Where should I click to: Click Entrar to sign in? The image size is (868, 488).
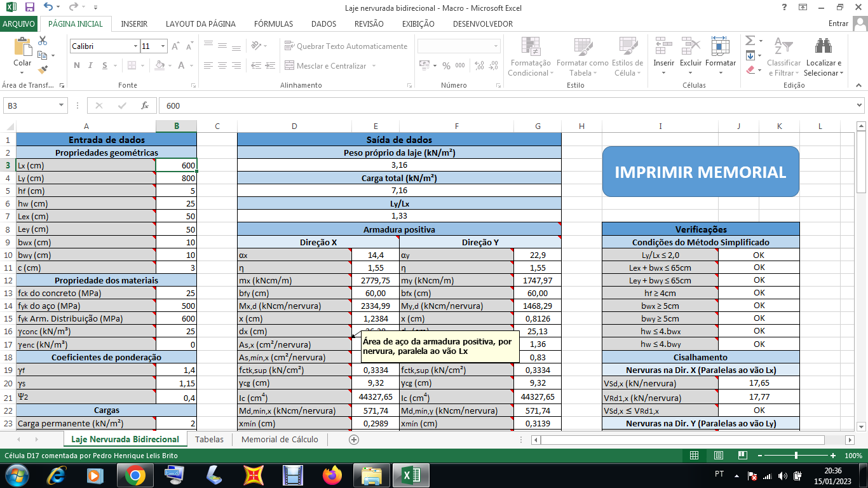point(839,24)
